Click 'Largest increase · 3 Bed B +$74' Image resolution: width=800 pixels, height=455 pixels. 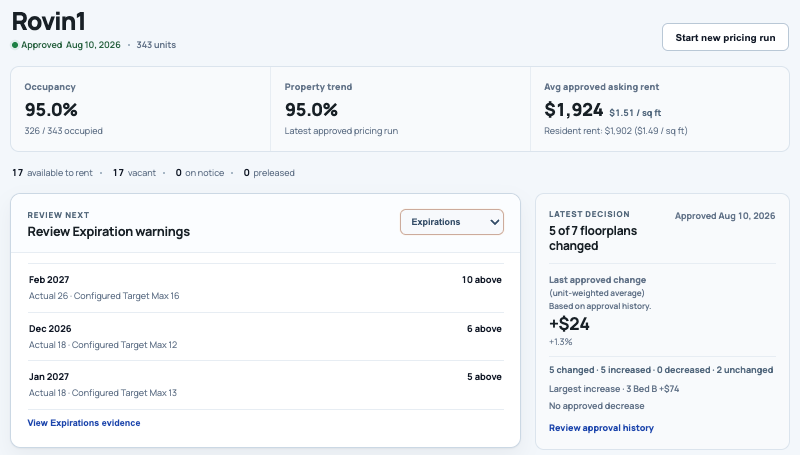pos(614,389)
